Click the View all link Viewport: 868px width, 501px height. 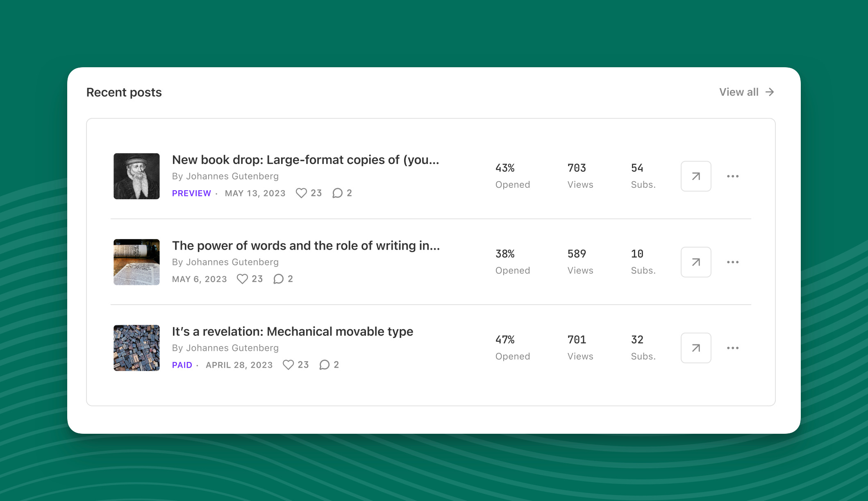[x=746, y=92]
